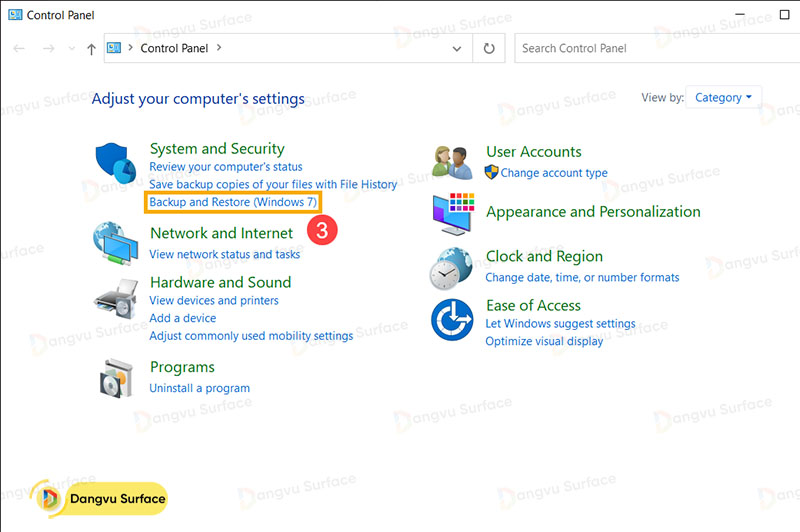
Task: Click the Up one level arrow
Action: point(91,49)
